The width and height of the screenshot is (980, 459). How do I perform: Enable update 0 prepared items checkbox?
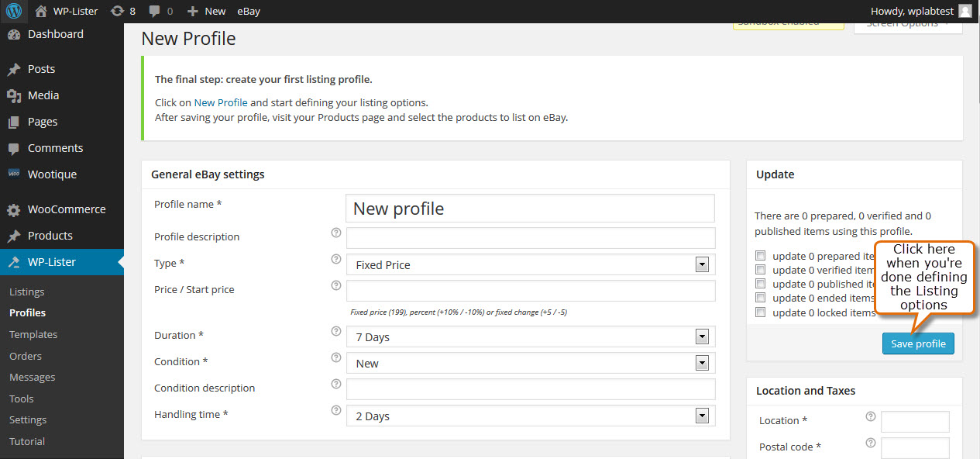(761, 255)
